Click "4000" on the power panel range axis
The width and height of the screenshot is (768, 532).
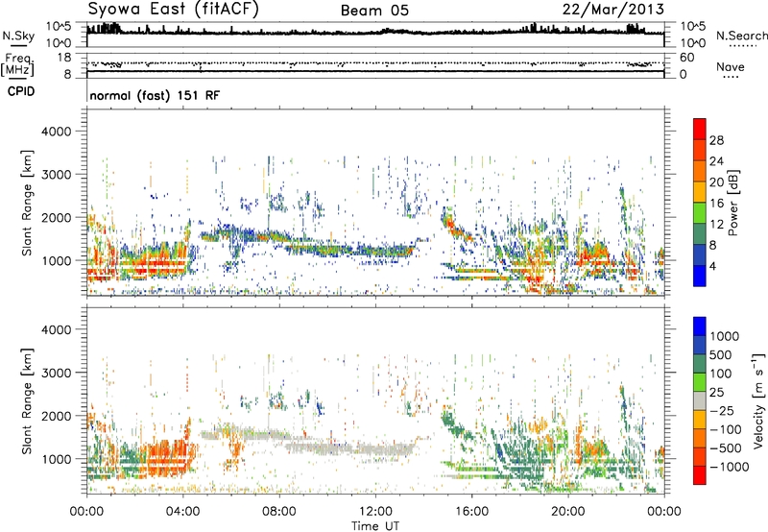[57, 132]
